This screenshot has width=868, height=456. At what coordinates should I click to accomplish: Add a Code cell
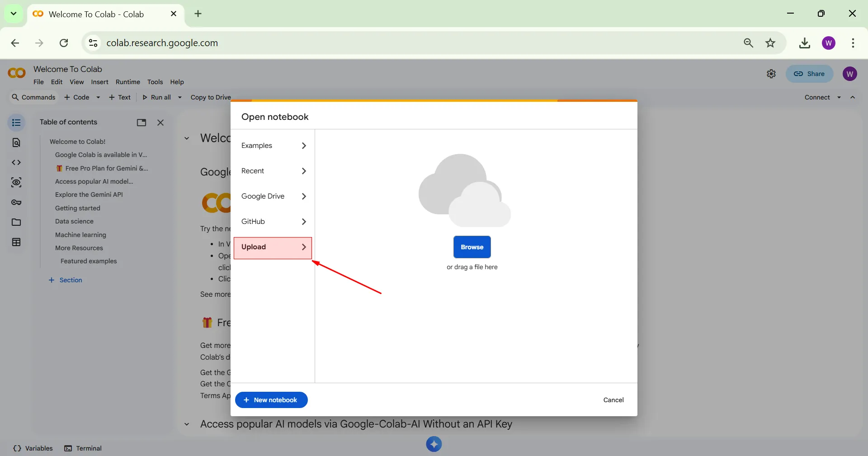point(77,97)
